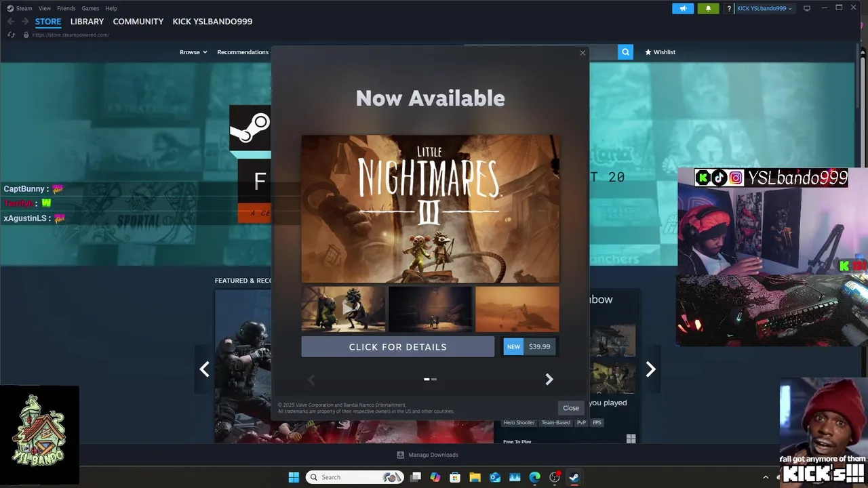This screenshot has width=868, height=488.
Task: Select the STORE tab
Action: 48,22
